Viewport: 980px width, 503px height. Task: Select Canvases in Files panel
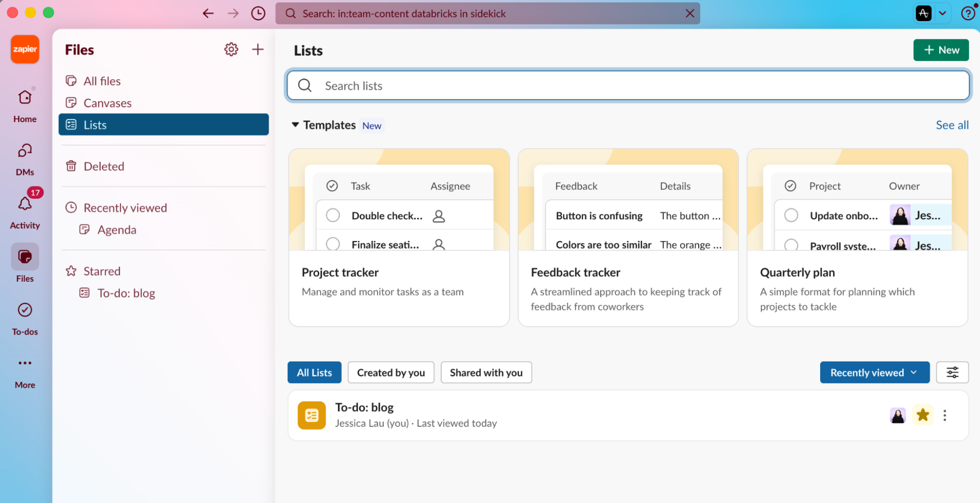[163, 103]
